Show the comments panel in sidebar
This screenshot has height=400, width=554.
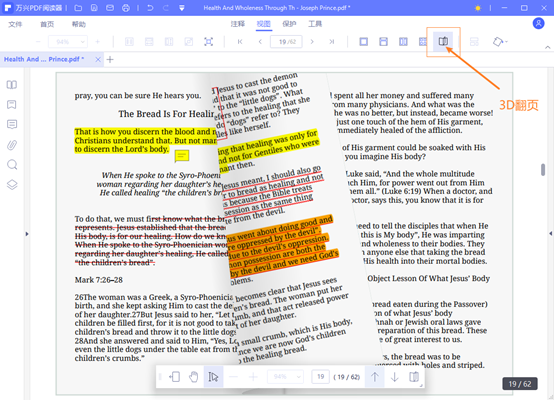tap(12, 124)
